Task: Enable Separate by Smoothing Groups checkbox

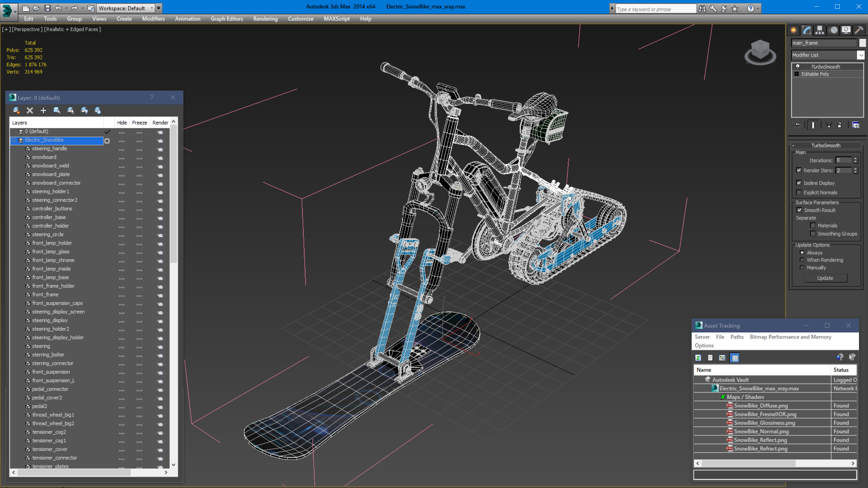Action: click(813, 233)
